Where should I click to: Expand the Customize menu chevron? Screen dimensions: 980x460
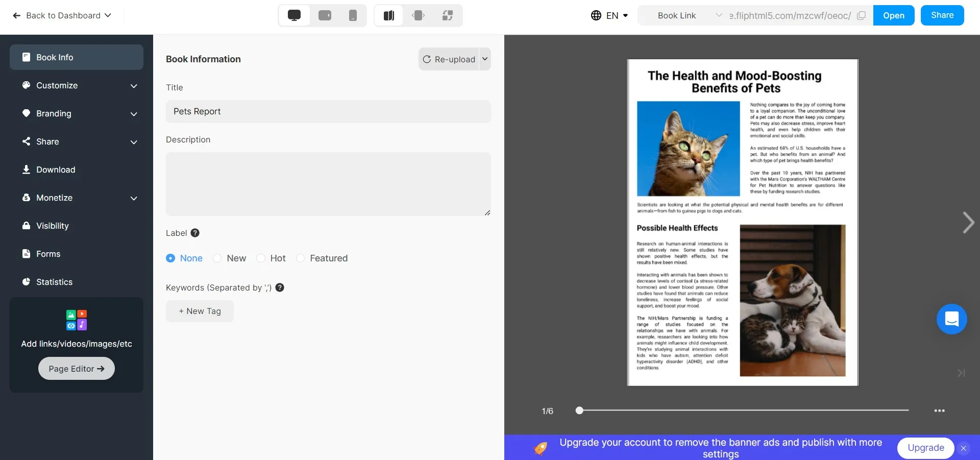(x=134, y=86)
